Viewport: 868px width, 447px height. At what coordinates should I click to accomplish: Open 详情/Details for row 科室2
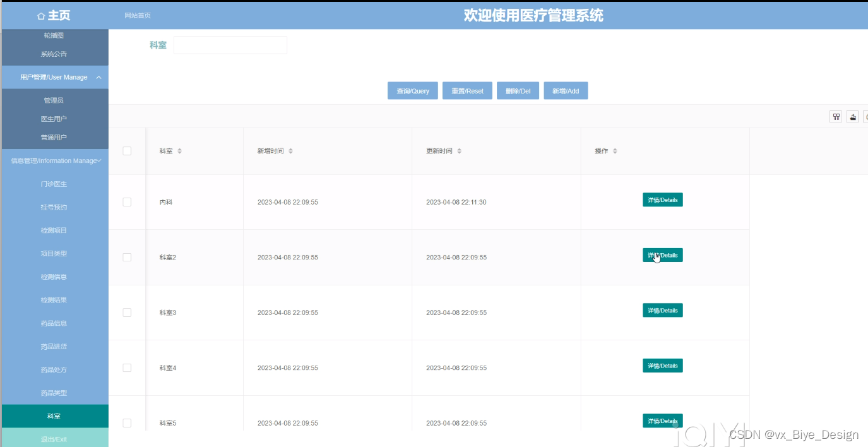pyautogui.click(x=663, y=255)
